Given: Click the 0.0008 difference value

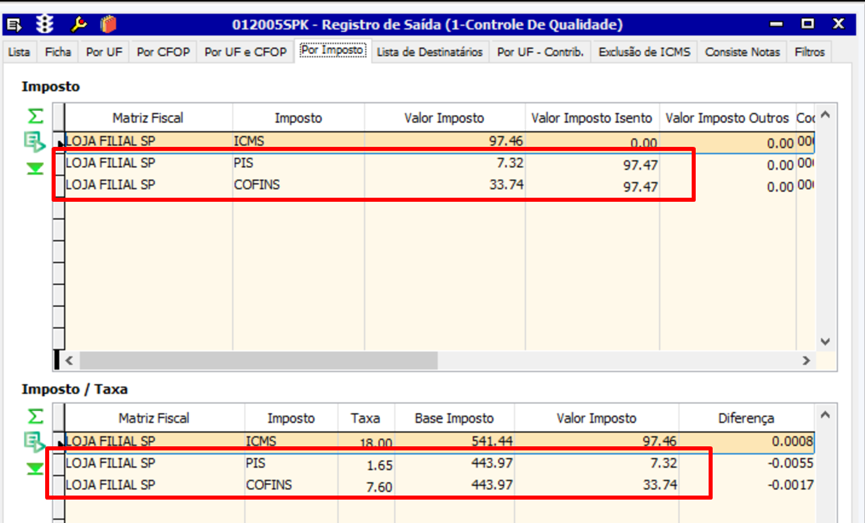Looking at the screenshot, I should coord(792,441).
